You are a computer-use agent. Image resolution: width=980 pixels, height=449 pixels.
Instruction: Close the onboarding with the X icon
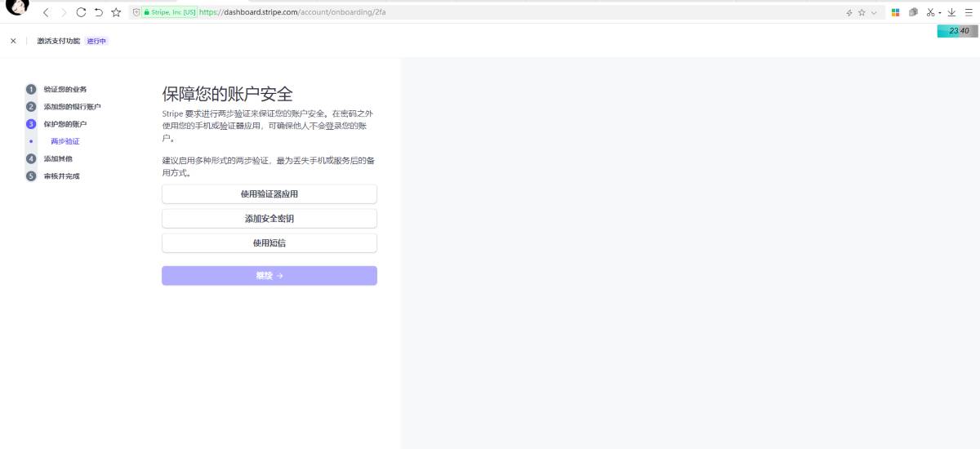pyautogui.click(x=13, y=41)
